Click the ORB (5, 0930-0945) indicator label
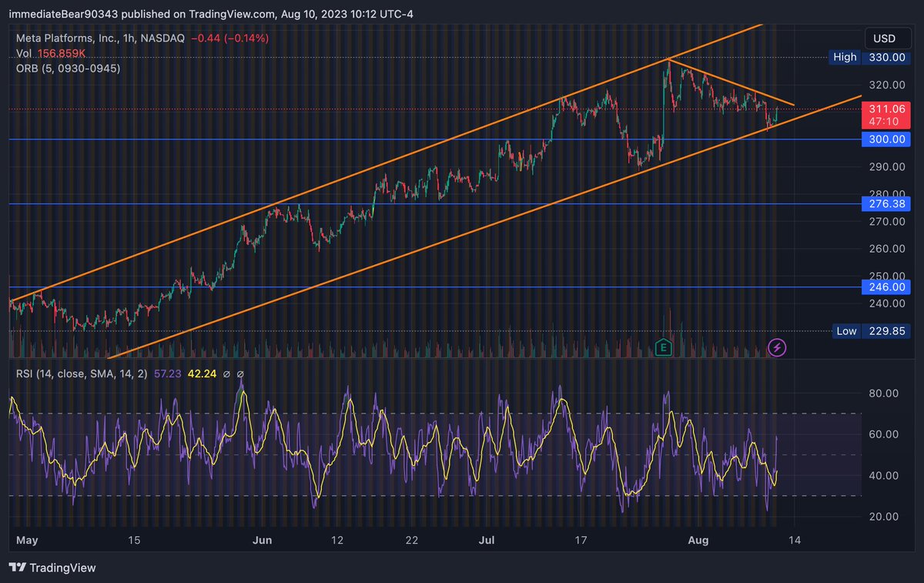The image size is (924, 583). coord(69,68)
